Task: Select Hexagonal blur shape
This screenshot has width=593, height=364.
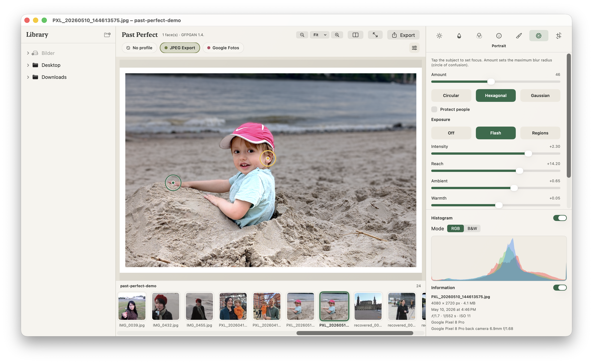Action: point(496,95)
